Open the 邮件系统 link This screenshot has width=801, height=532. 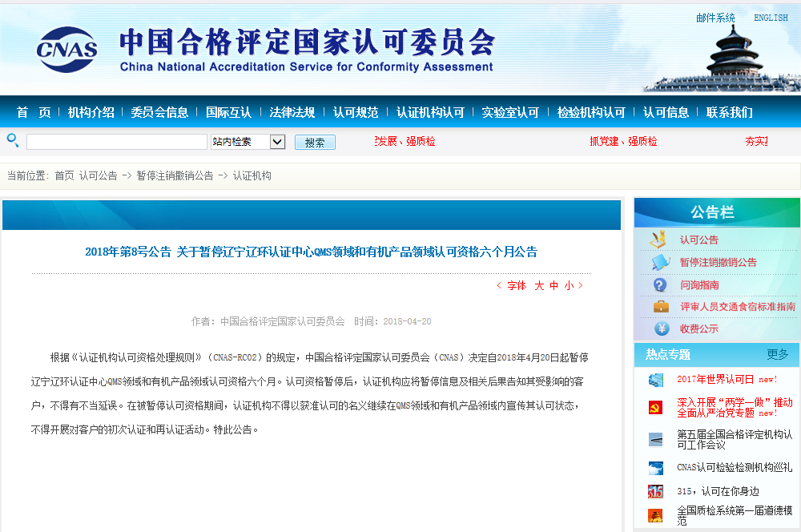click(x=715, y=18)
